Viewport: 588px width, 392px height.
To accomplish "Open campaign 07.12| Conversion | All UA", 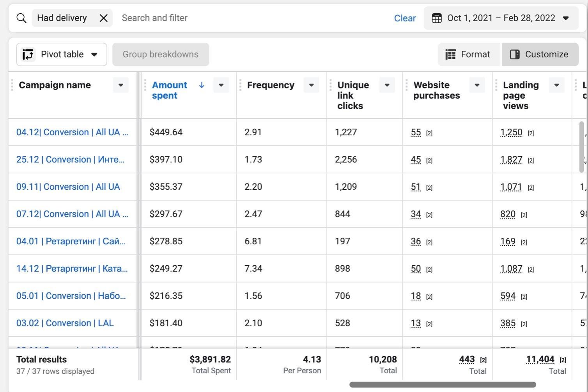I will [x=72, y=214].
